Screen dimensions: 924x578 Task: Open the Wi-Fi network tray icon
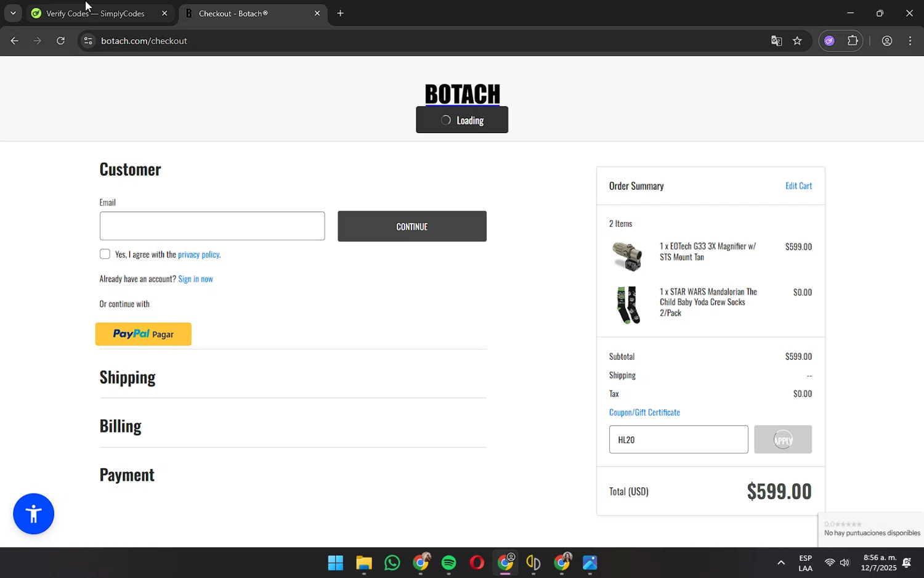pyautogui.click(x=830, y=563)
